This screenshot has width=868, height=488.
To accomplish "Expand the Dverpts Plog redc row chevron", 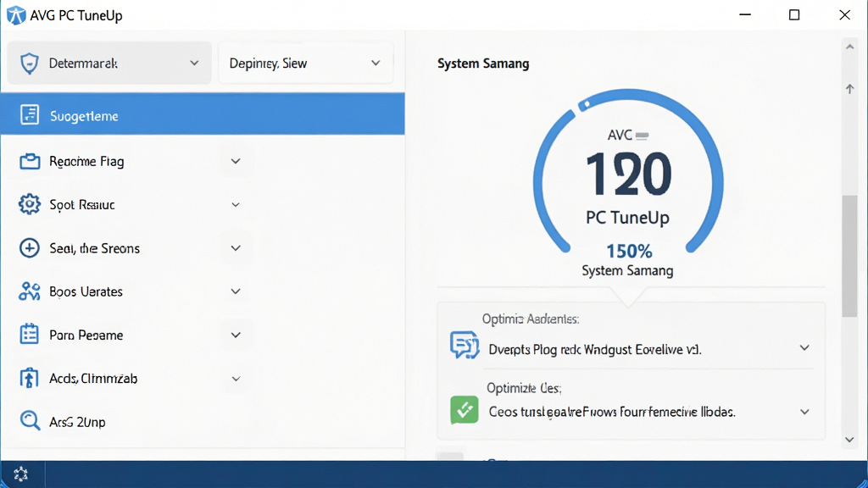I will (x=804, y=348).
